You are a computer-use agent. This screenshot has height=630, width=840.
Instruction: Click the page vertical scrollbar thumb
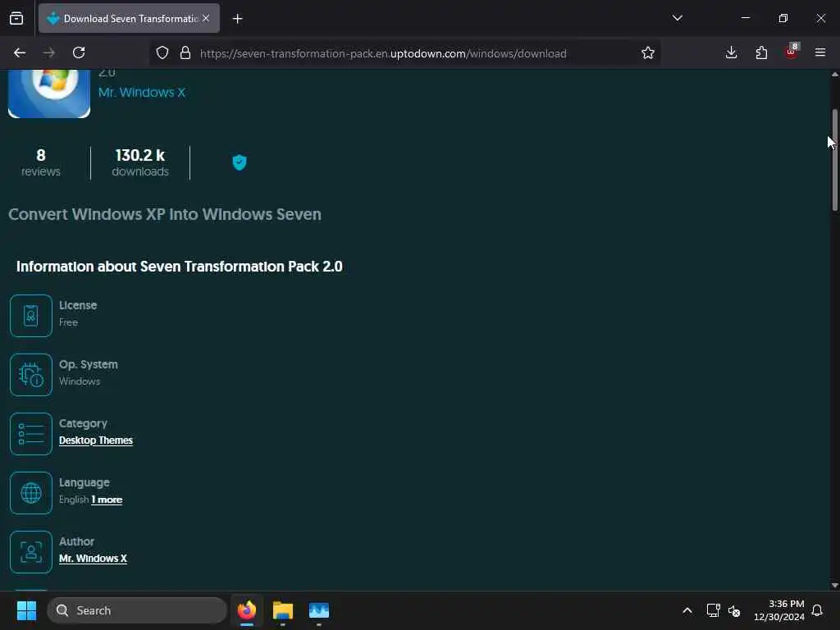pyautogui.click(x=834, y=160)
